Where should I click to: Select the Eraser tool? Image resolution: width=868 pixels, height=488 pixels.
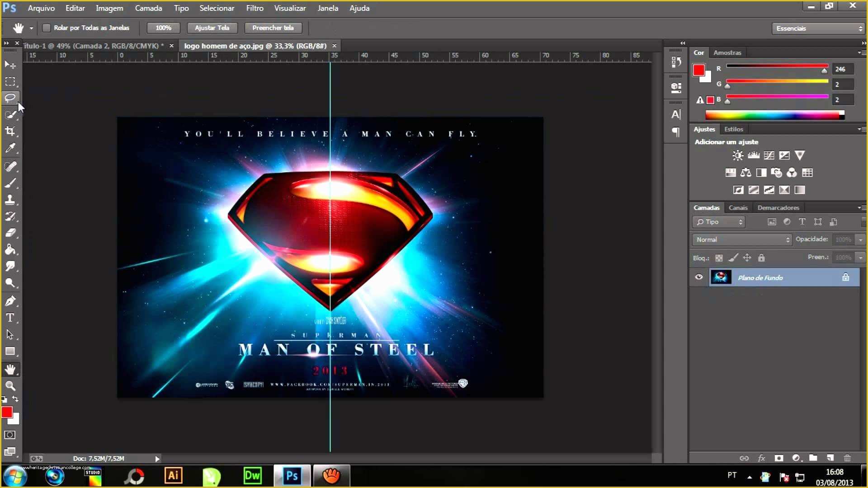click(x=10, y=233)
